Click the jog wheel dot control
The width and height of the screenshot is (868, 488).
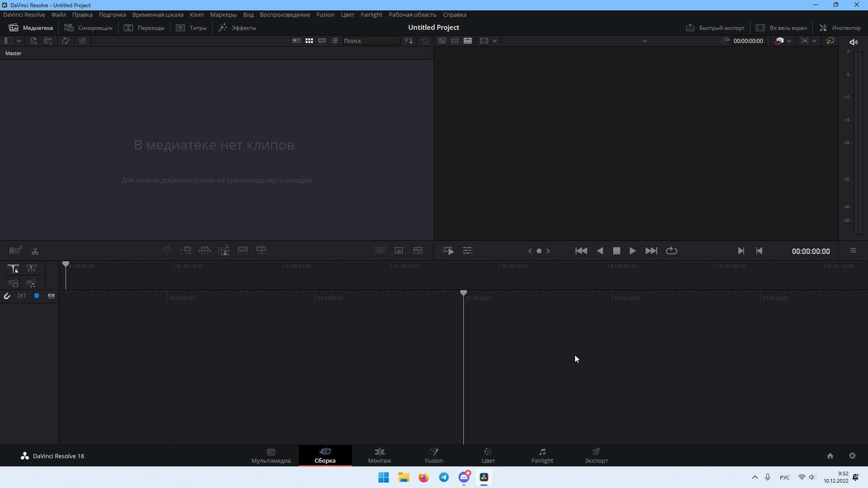(539, 251)
